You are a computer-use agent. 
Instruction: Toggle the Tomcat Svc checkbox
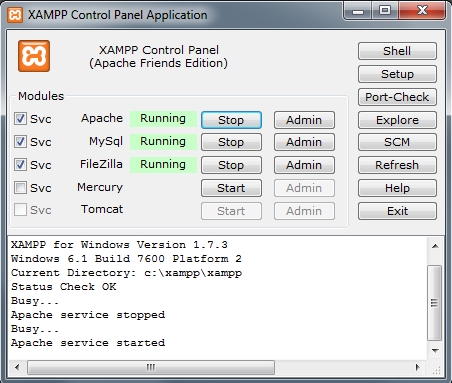[20, 210]
